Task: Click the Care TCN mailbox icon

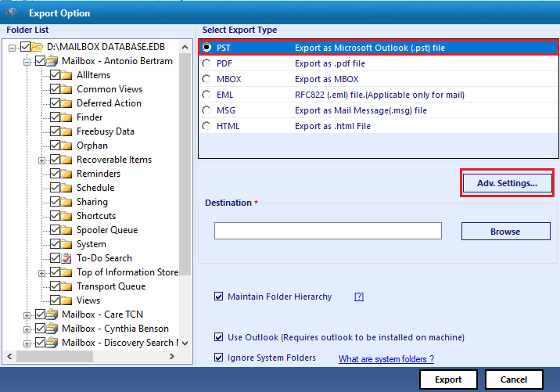Action: point(53,315)
